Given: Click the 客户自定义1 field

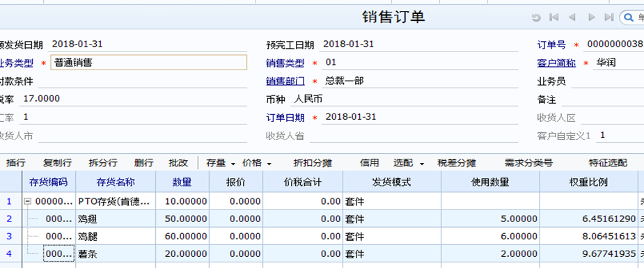Looking at the screenshot, I should 620,135.
